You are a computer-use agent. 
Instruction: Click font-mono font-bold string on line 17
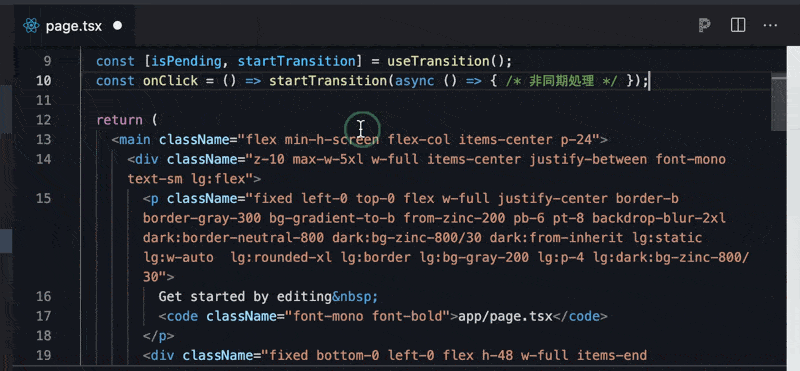point(367,316)
